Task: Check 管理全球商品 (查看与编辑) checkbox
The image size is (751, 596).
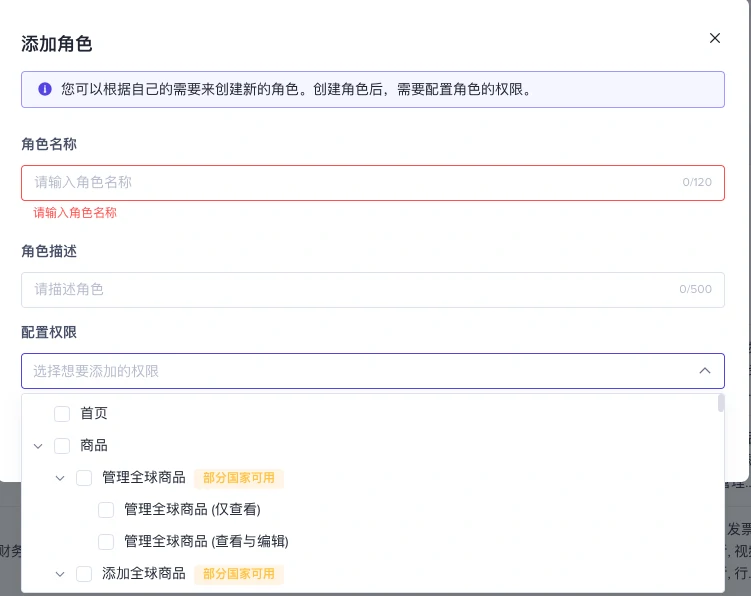Action: point(106,542)
